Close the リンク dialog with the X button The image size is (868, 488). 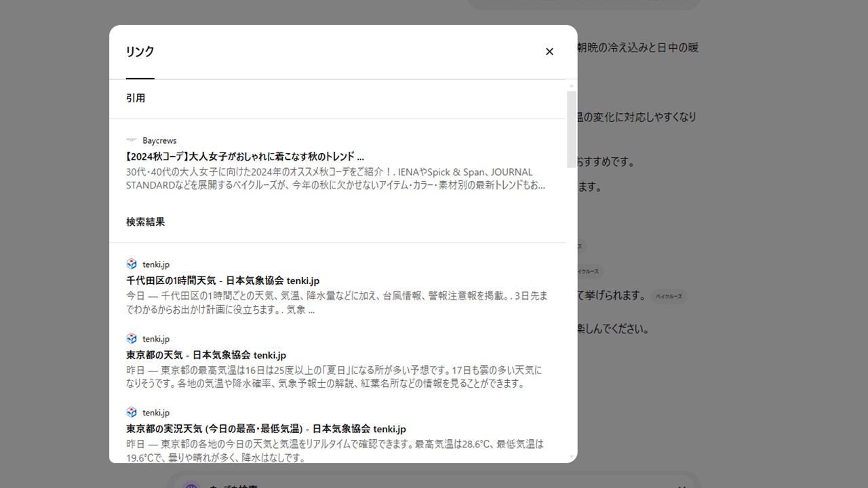point(549,52)
